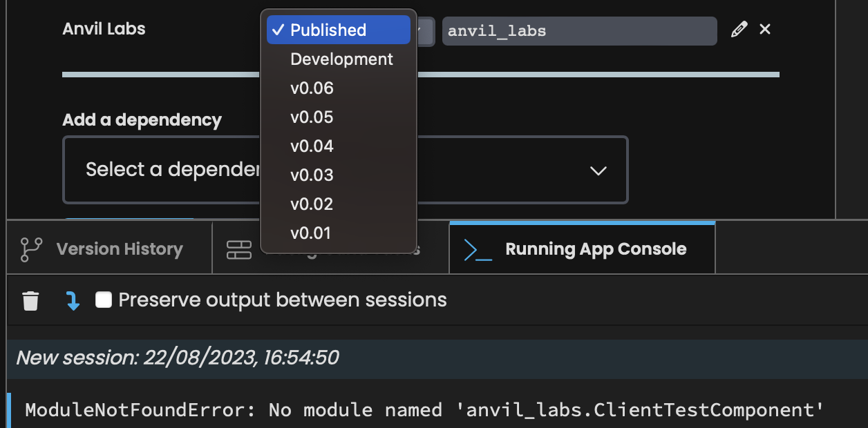This screenshot has width=868, height=428.
Task: Remove the Anvil Labs dependency with X
Action: tap(765, 30)
